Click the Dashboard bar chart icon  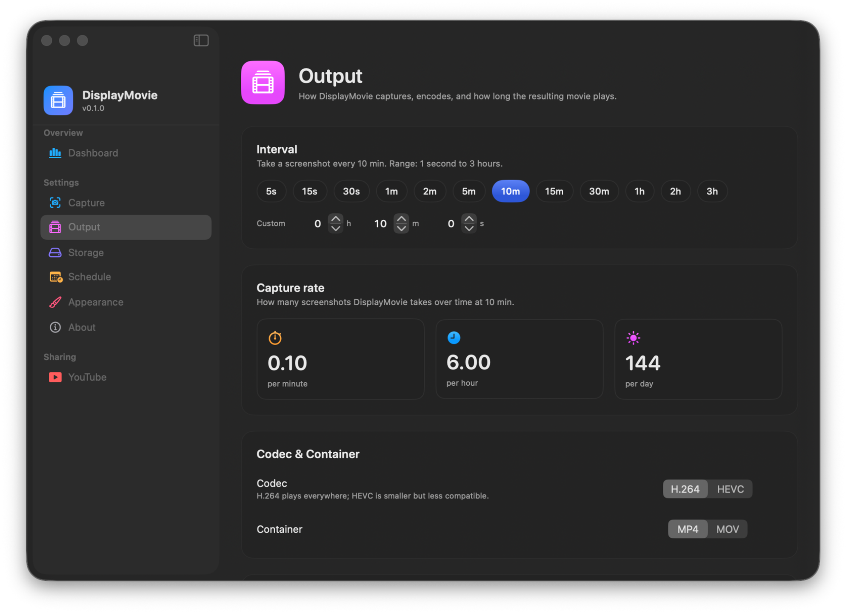(x=55, y=153)
